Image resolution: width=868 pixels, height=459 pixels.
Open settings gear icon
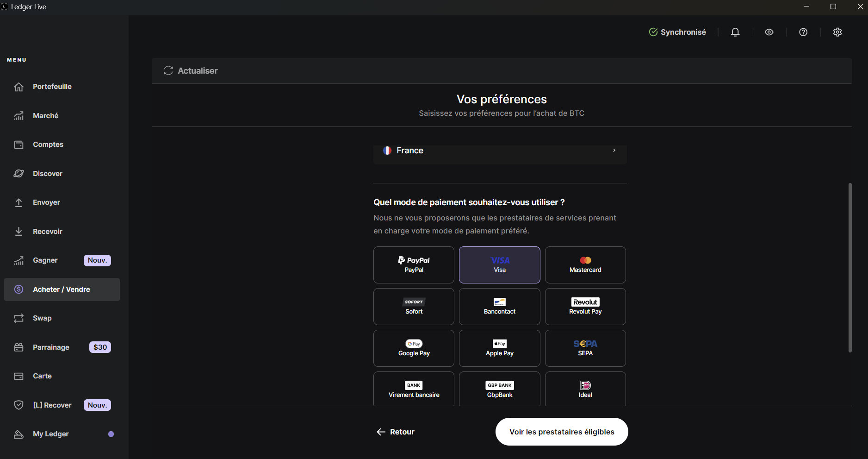click(837, 32)
